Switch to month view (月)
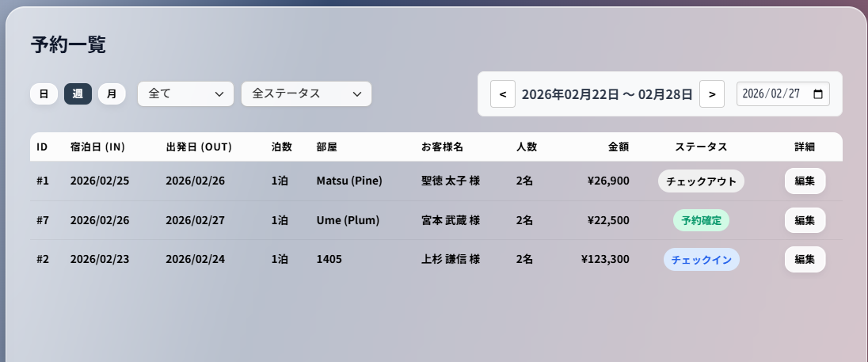This screenshot has width=868, height=362. pyautogui.click(x=112, y=93)
